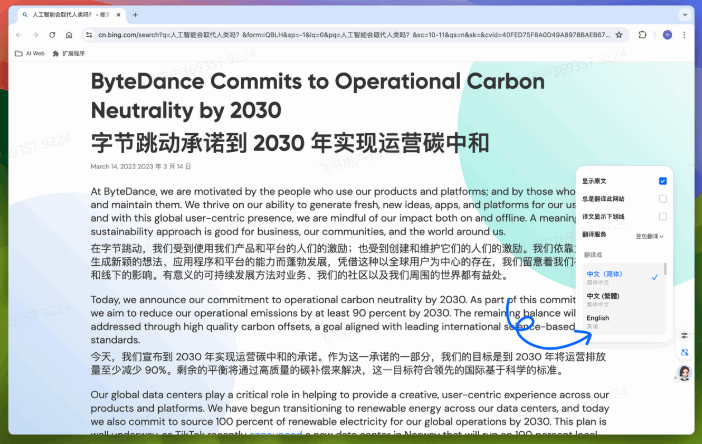Click the 翻译成 section label

click(593, 255)
